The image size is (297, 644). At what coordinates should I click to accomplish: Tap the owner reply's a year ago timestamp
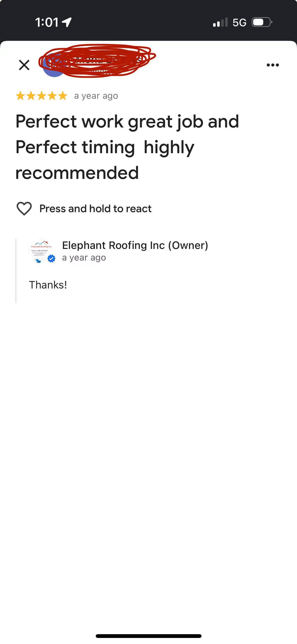click(84, 258)
